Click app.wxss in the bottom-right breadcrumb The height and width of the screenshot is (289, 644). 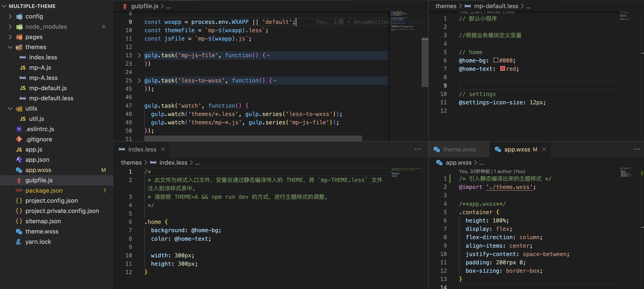click(459, 163)
